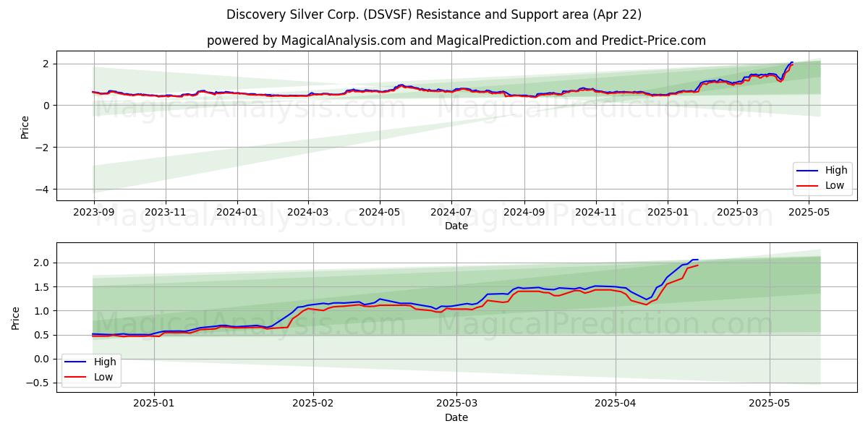Click 'Low' in the lower chart legend
The image size is (868, 434).
(105, 377)
